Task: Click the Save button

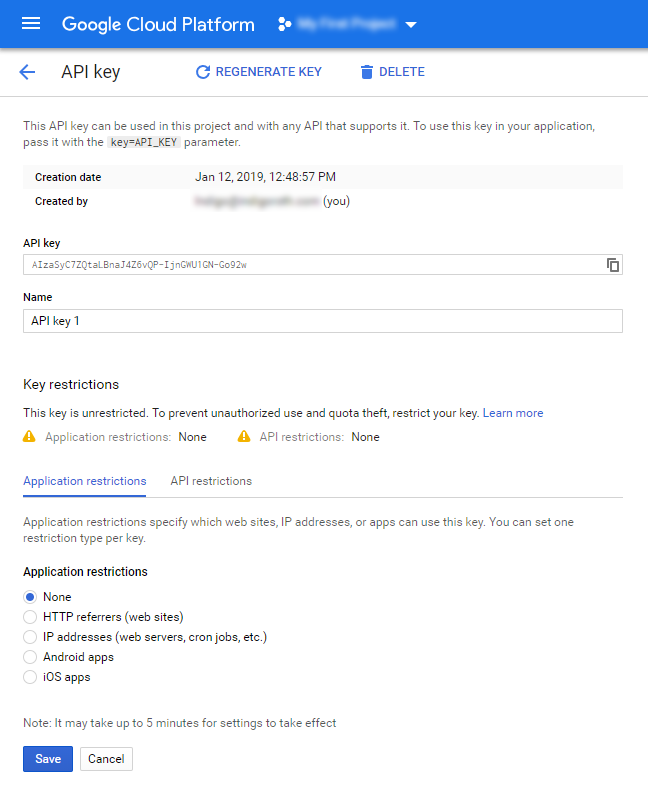Action: (48, 759)
